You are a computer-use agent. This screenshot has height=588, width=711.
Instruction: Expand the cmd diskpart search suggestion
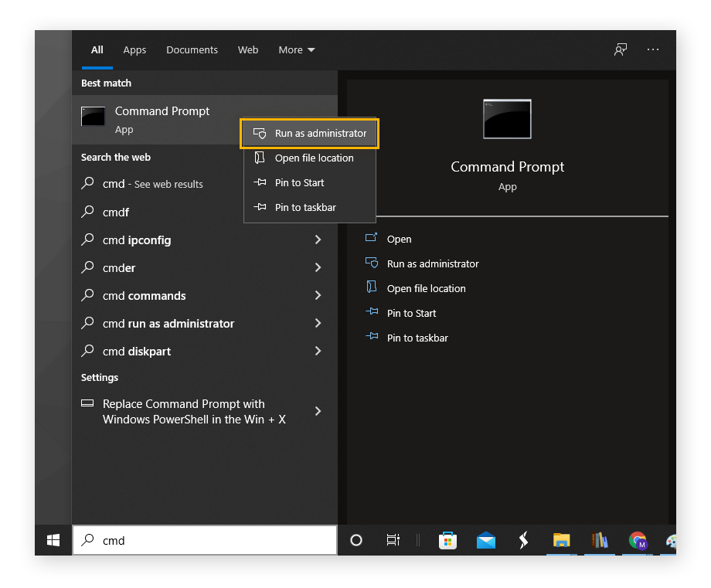pos(318,351)
